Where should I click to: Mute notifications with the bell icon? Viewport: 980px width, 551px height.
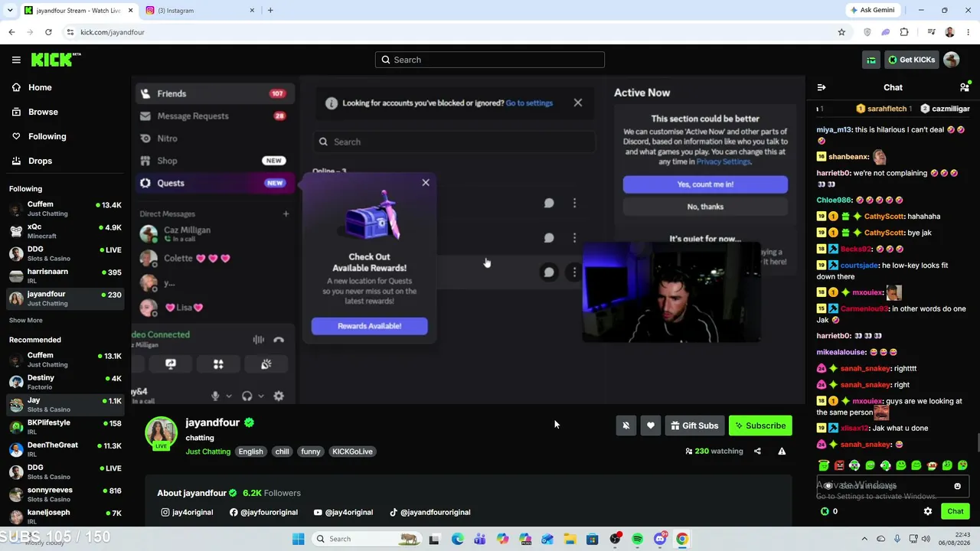click(x=626, y=425)
